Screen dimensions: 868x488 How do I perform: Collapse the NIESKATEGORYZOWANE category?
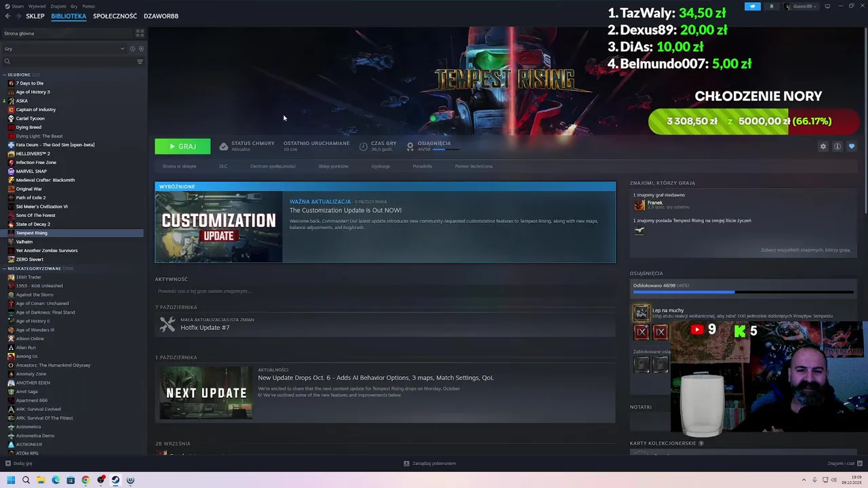tap(5, 268)
